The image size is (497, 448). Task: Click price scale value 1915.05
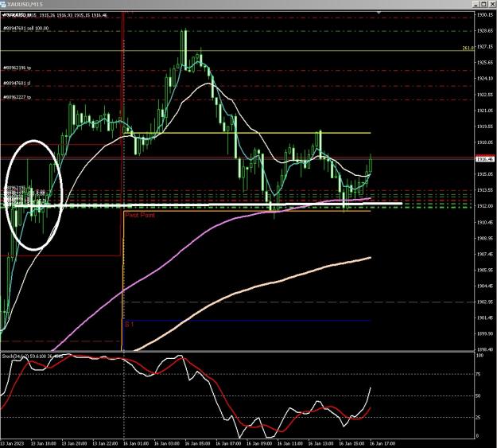tap(485, 174)
